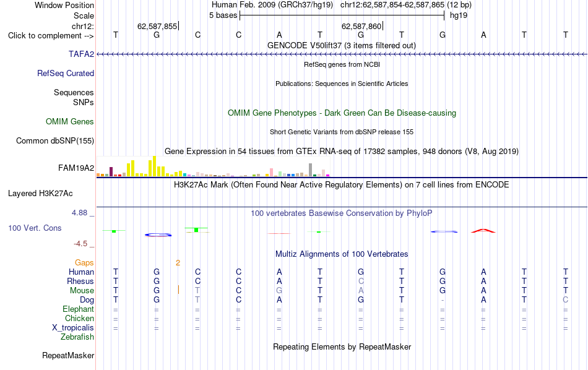
Task: Click the 'Click to complement -->' label
Action: point(51,36)
